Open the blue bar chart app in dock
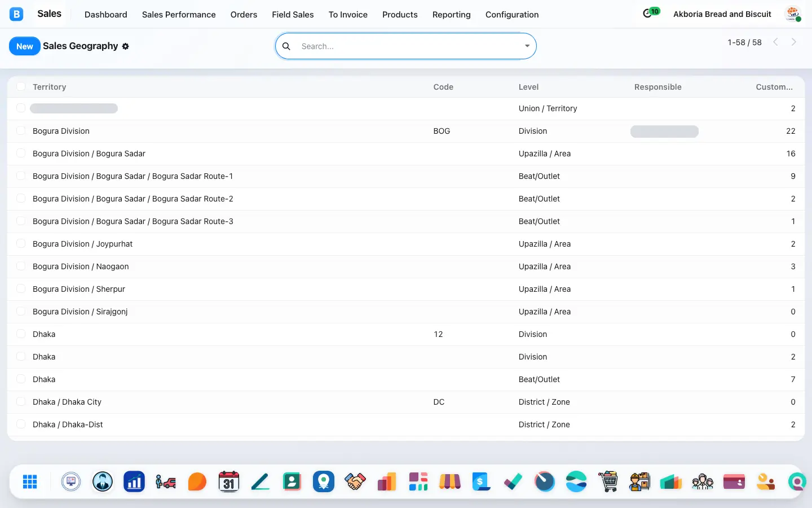The image size is (812, 508). coord(134,481)
